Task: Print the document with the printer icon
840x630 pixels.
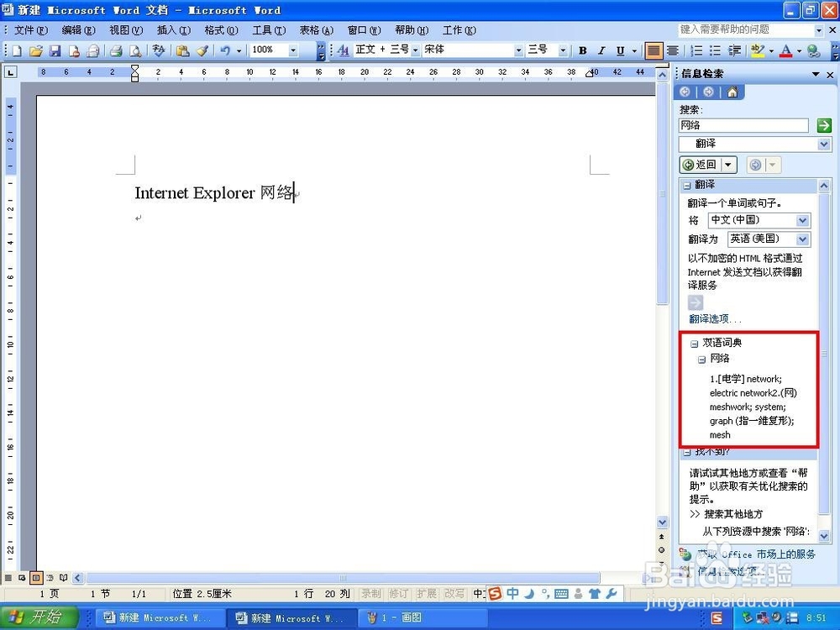Action: tap(116, 51)
